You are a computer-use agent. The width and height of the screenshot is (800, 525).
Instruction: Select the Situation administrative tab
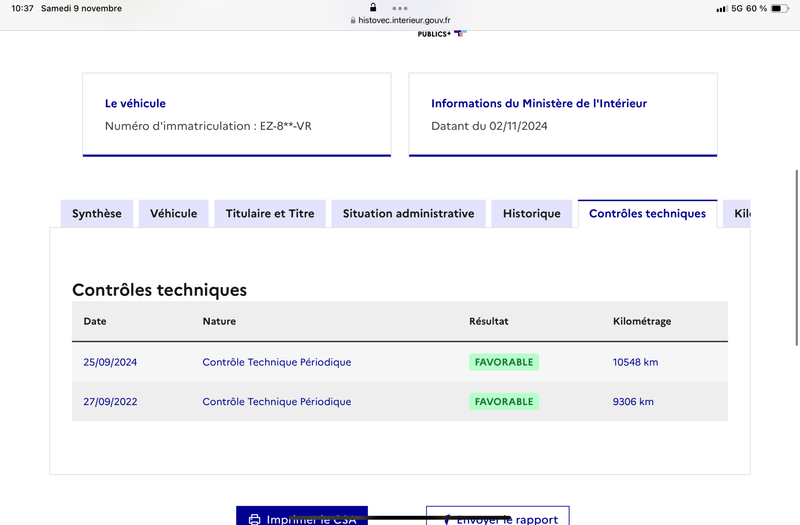[x=408, y=213]
